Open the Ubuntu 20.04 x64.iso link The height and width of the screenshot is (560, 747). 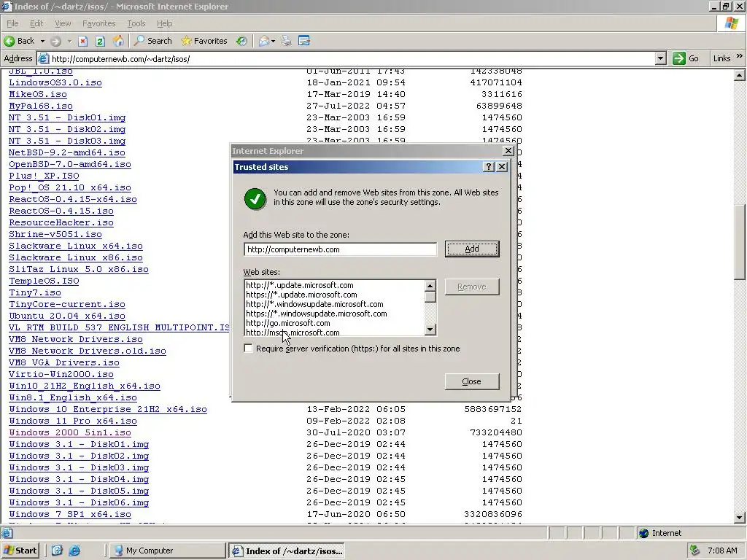(67, 316)
